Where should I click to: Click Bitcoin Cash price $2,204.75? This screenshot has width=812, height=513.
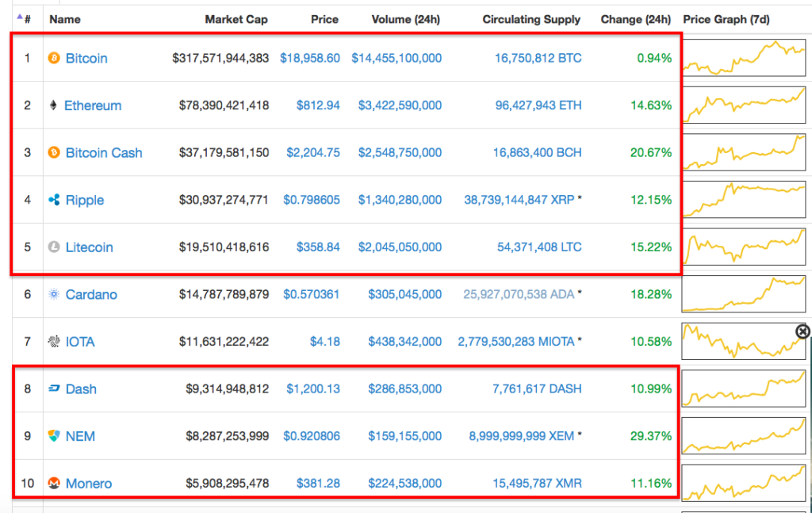313,152
